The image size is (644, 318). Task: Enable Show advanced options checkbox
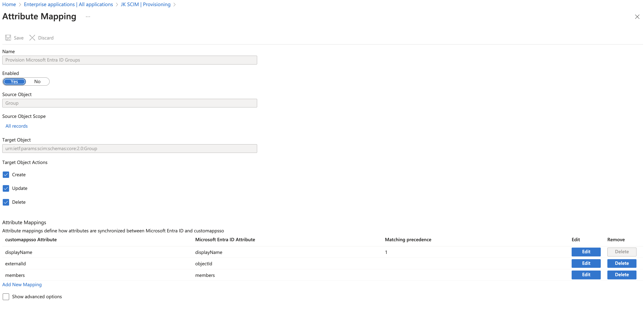[6, 297]
